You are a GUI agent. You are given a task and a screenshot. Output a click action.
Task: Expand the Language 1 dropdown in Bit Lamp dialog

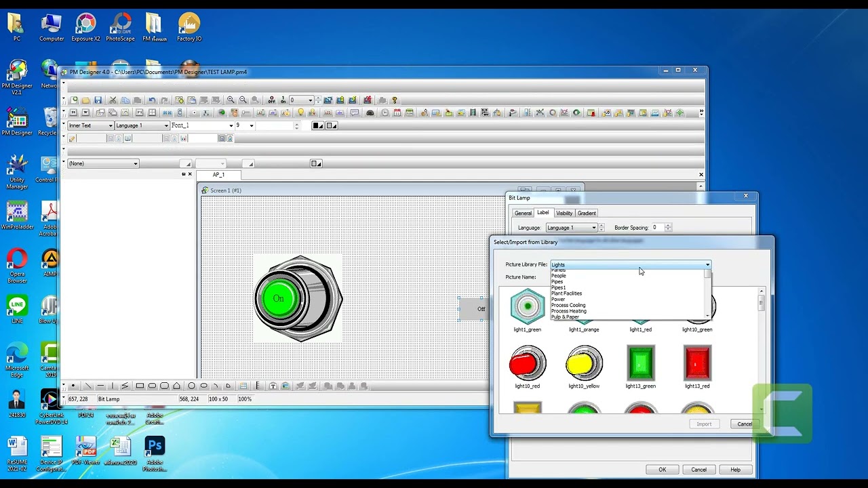click(x=572, y=228)
